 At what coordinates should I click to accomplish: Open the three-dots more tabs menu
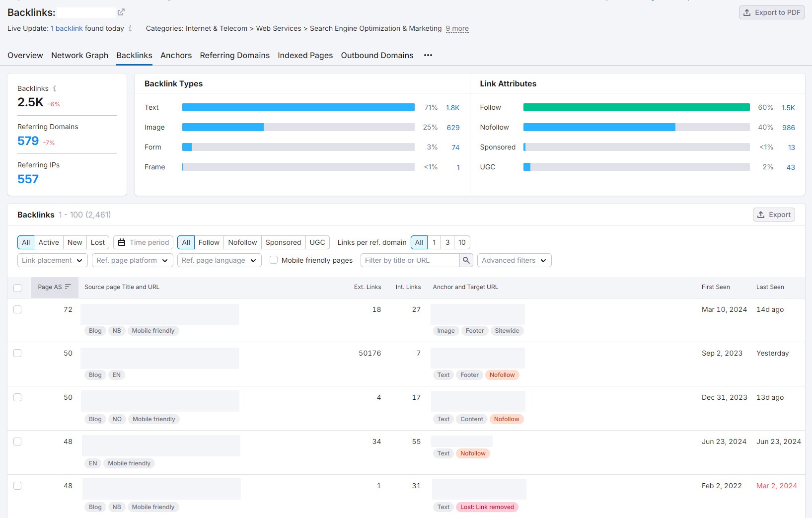pyautogui.click(x=428, y=55)
